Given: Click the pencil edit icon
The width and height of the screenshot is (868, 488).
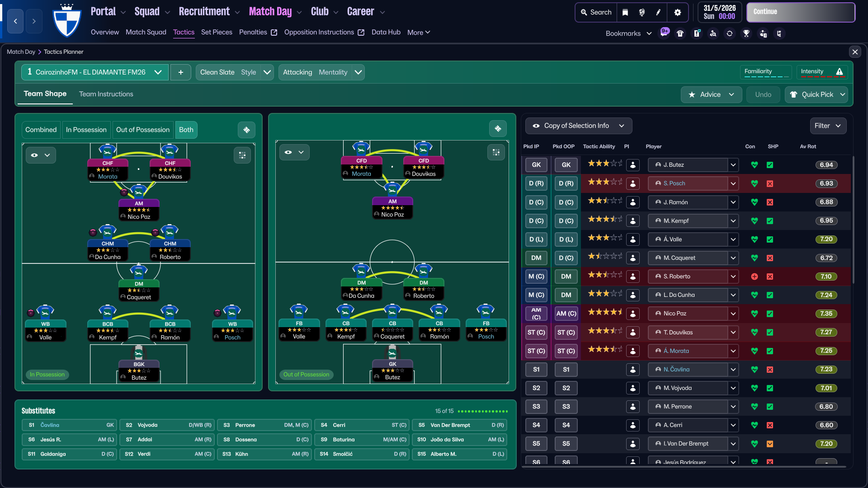Looking at the screenshot, I should pyautogui.click(x=659, y=12).
